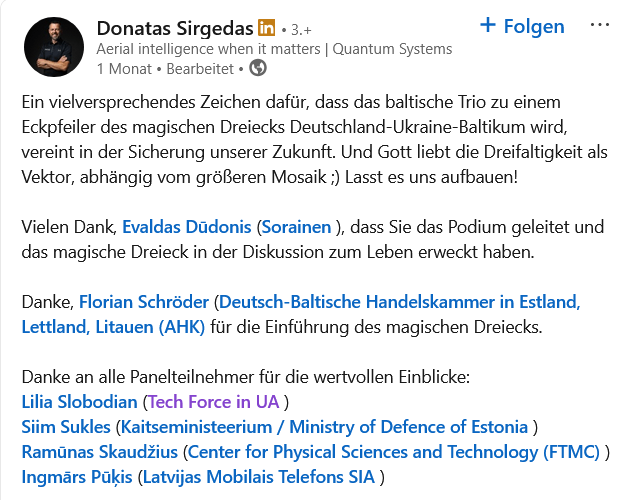The image size is (630, 500).
Task: Open Evaldas Dūdonis profile mention
Action: click(x=187, y=227)
